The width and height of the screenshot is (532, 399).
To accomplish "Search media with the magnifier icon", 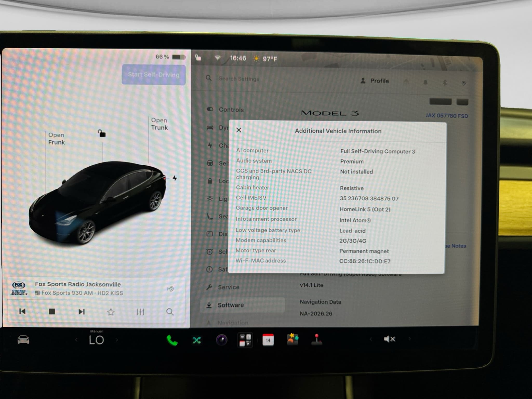I will coord(170,312).
